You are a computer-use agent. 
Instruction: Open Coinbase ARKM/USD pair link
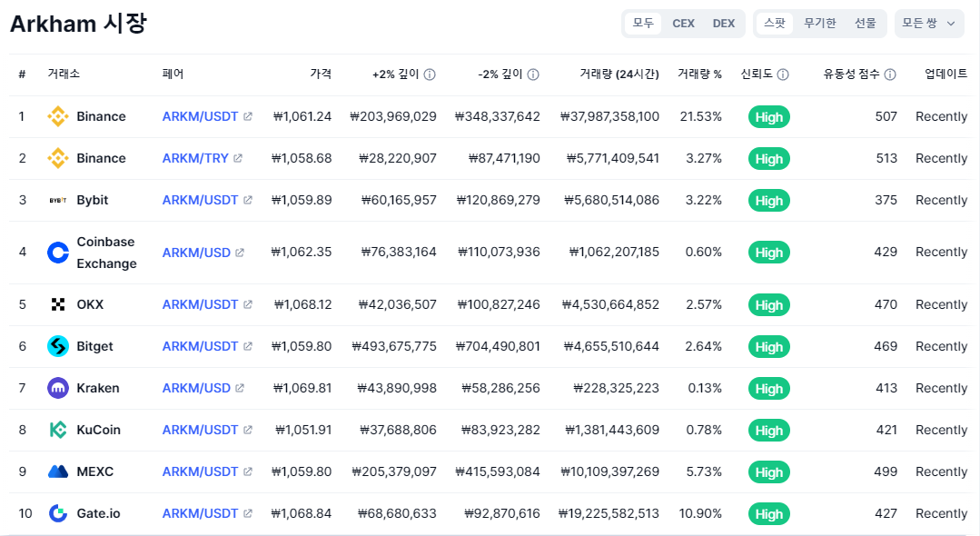coord(196,253)
